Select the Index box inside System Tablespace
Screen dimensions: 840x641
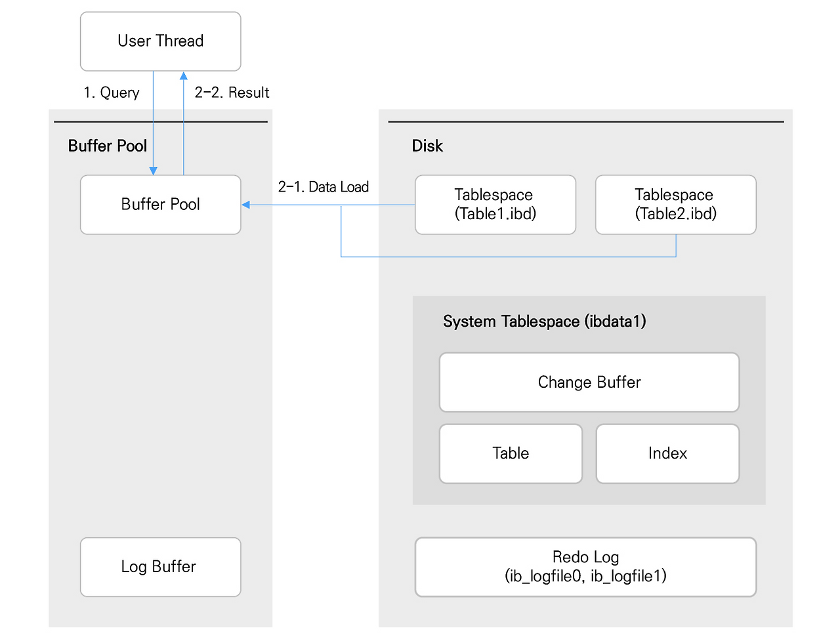[667, 453]
